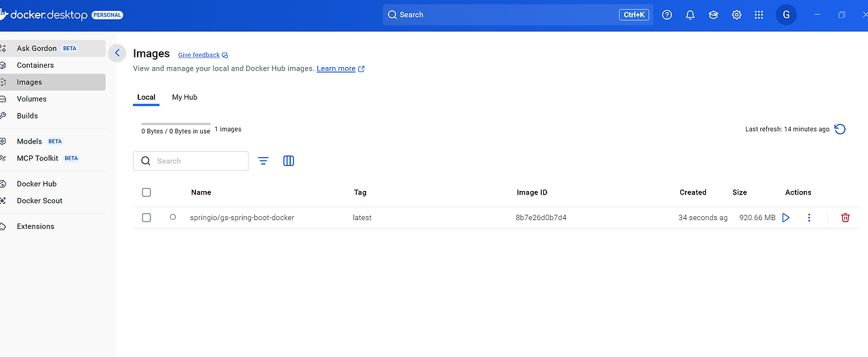Click the PERSONAL plan badge
868x357 pixels.
tap(107, 15)
